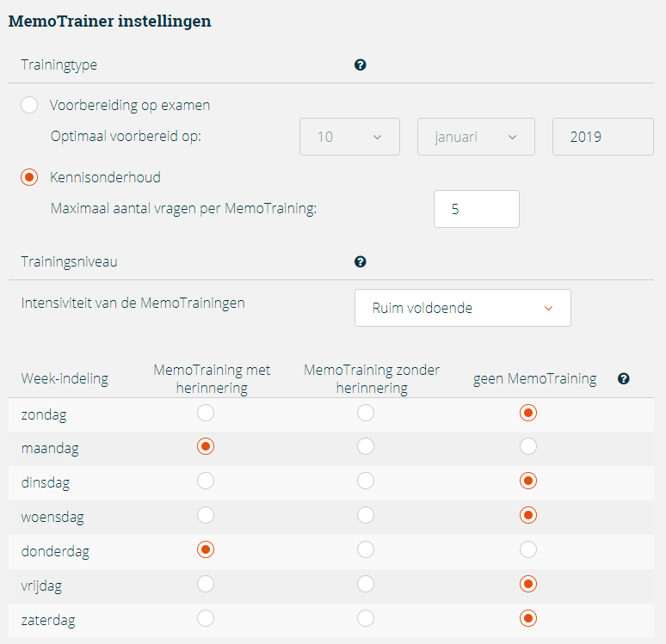Select Voorbereiding op examen radio button

pyautogui.click(x=29, y=105)
